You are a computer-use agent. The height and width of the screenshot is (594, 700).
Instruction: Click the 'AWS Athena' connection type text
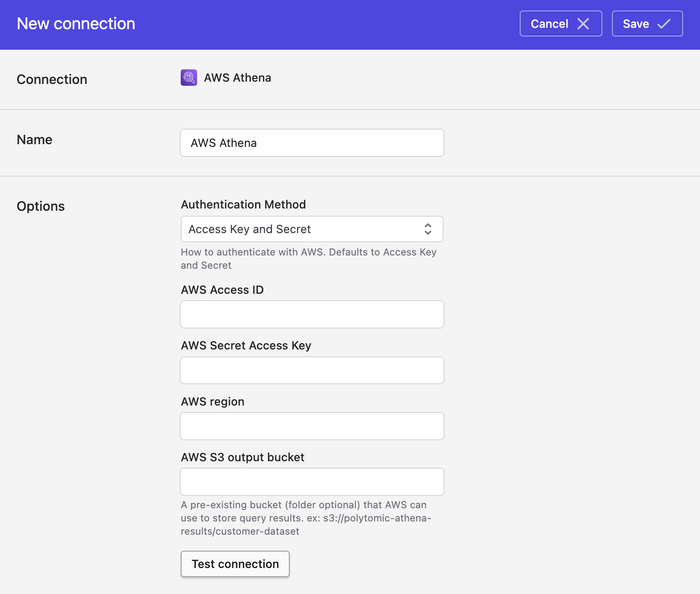(x=237, y=78)
